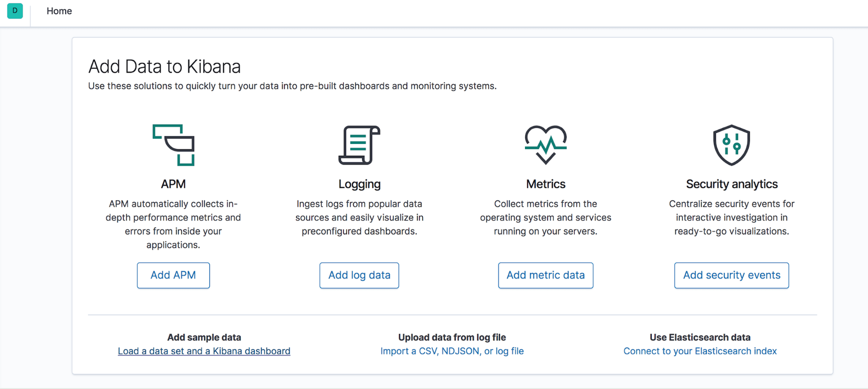Open Import a CSV, NDJSON, or log file link
The height and width of the screenshot is (389, 868).
452,351
